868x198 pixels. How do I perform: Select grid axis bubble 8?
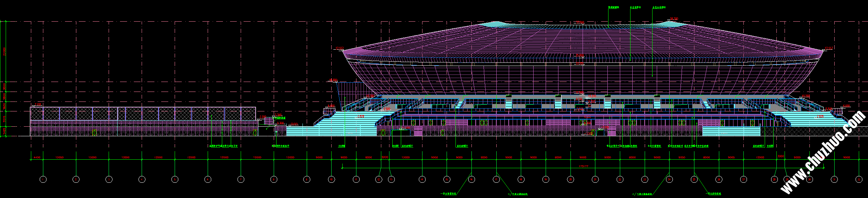(x=274, y=180)
